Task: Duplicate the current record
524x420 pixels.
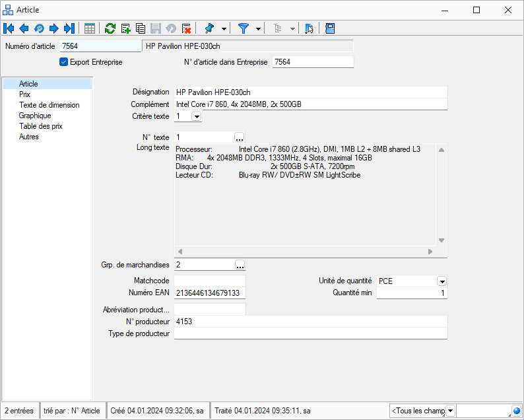Action: [141, 28]
